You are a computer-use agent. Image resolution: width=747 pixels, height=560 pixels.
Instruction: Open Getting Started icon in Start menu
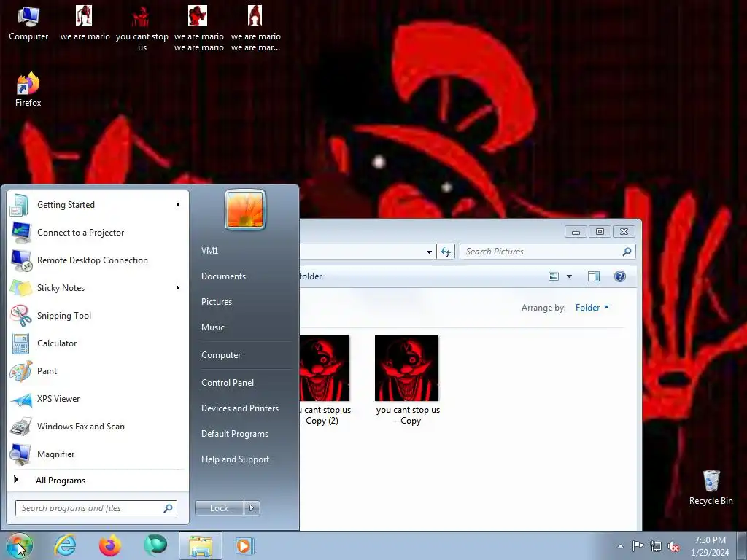point(20,205)
